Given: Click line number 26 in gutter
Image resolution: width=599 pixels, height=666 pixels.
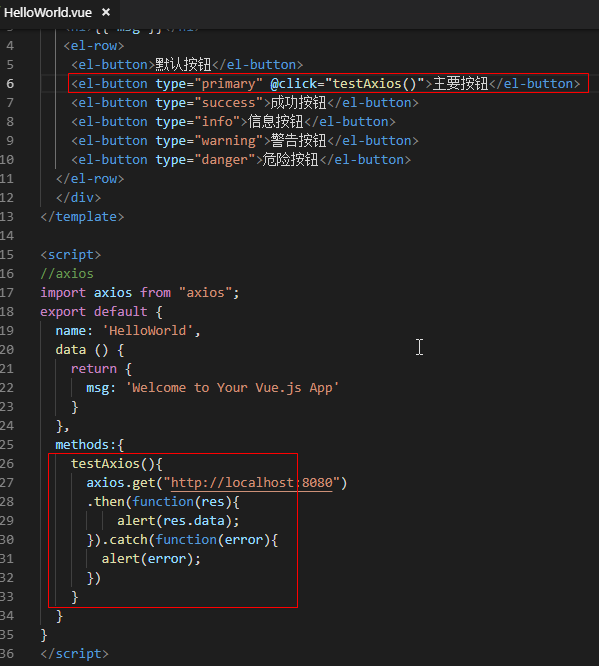Looking at the screenshot, I should point(7,463).
